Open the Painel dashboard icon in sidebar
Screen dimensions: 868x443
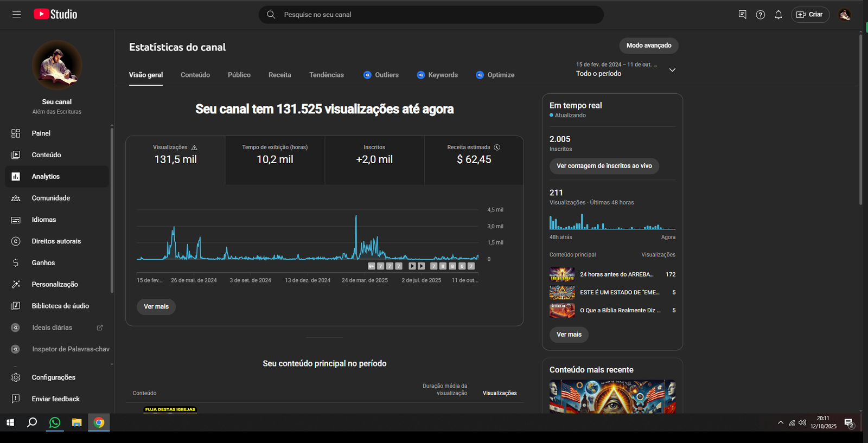(16, 133)
